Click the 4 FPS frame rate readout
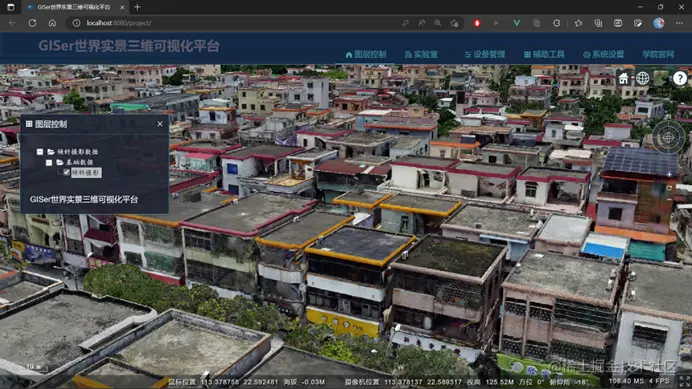The width and height of the screenshot is (692, 389). tap(659, 381)
